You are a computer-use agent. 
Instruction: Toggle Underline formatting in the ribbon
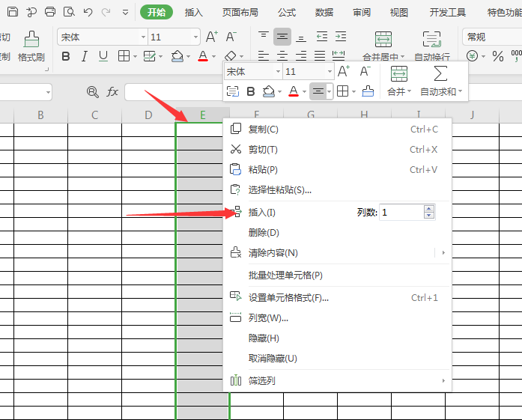click(103, 56)
